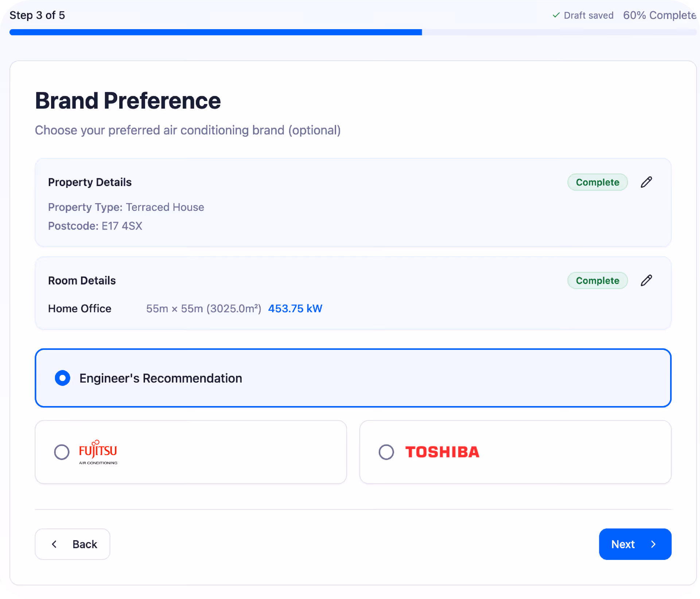The image size is (700, 599).
Task: Select the Toshiba radio button
Action: (386, 452)
